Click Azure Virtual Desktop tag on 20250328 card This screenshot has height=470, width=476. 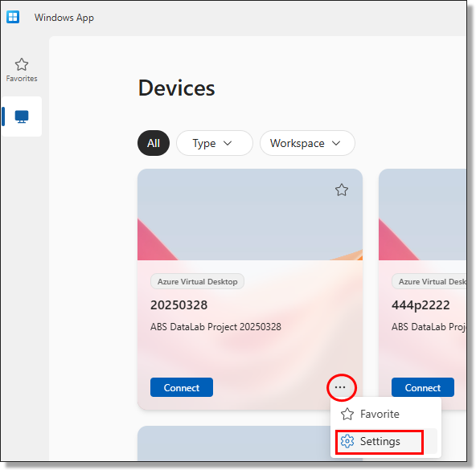(x=197, y=281)
